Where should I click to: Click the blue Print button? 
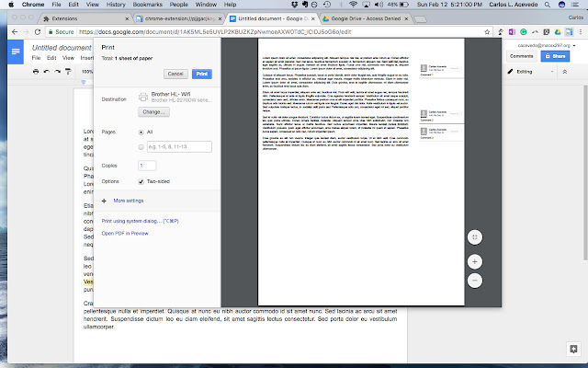coord(202,74)
